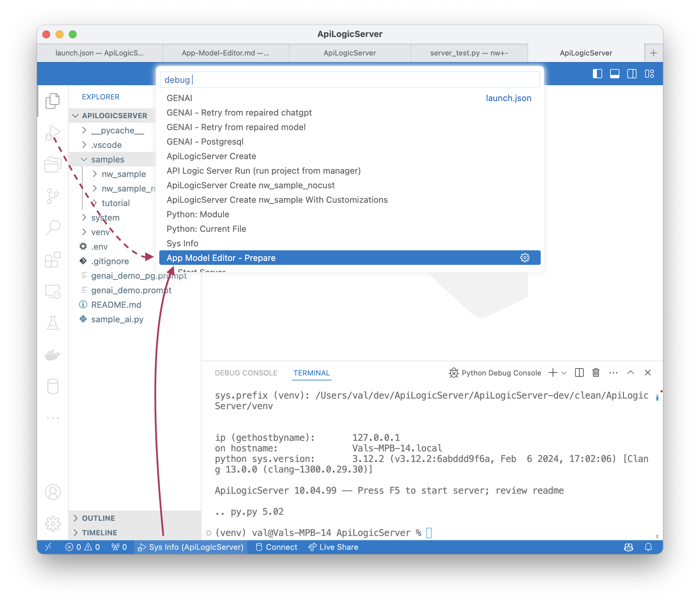Screen dimensions: 700x603
Task: Open the Accounts icon
Action: 53,492
